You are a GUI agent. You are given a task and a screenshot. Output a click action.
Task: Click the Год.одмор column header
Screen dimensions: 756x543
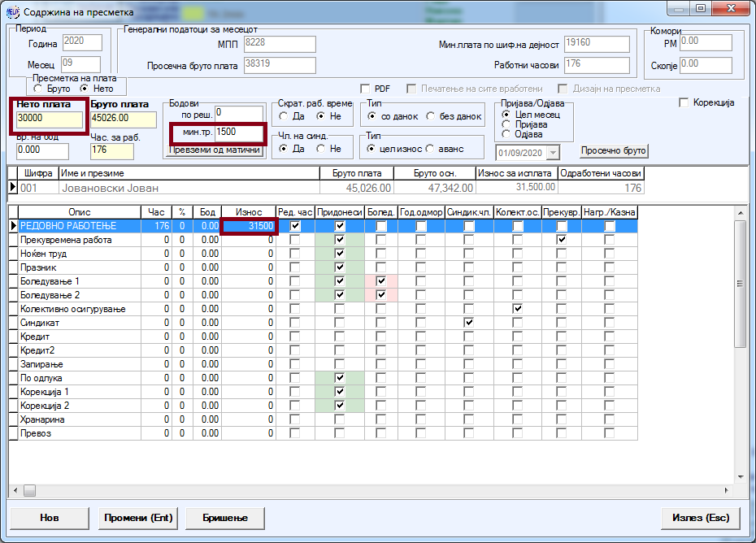(421, 212)
